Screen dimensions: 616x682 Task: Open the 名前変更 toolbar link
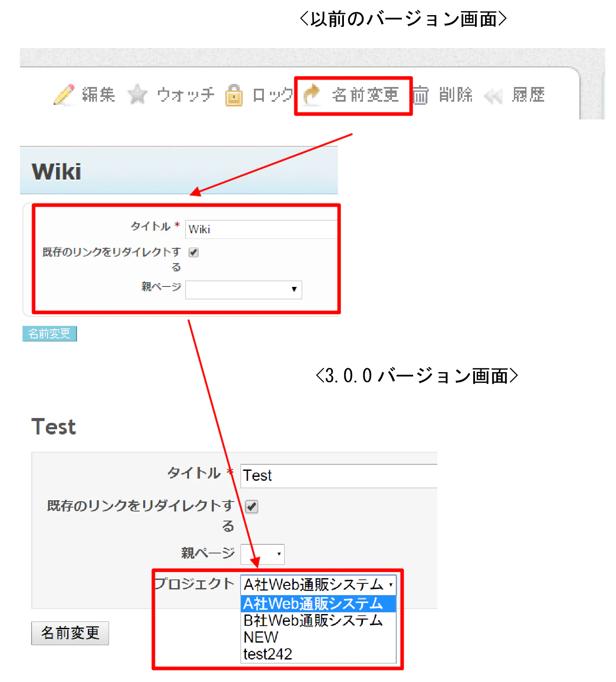coord(366,94)
